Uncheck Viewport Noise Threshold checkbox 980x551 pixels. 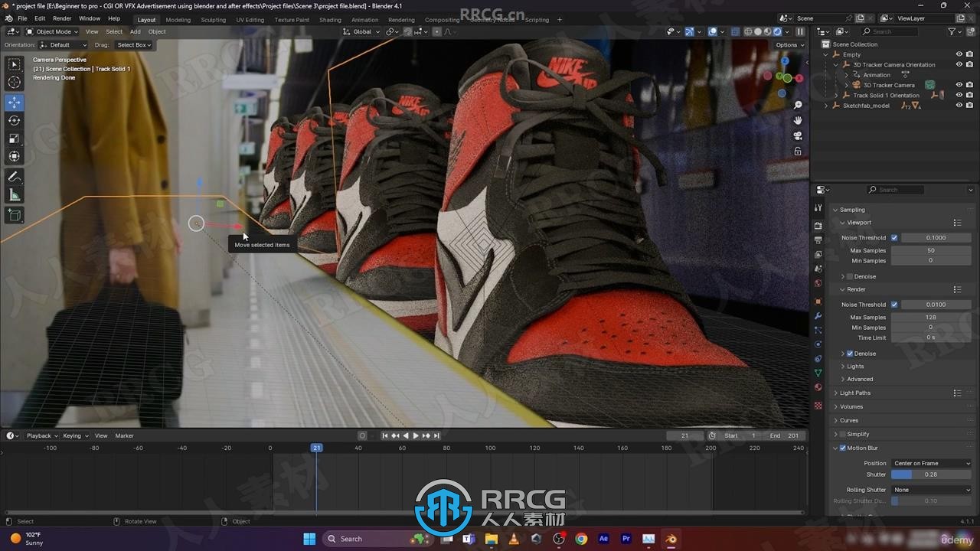893,238
